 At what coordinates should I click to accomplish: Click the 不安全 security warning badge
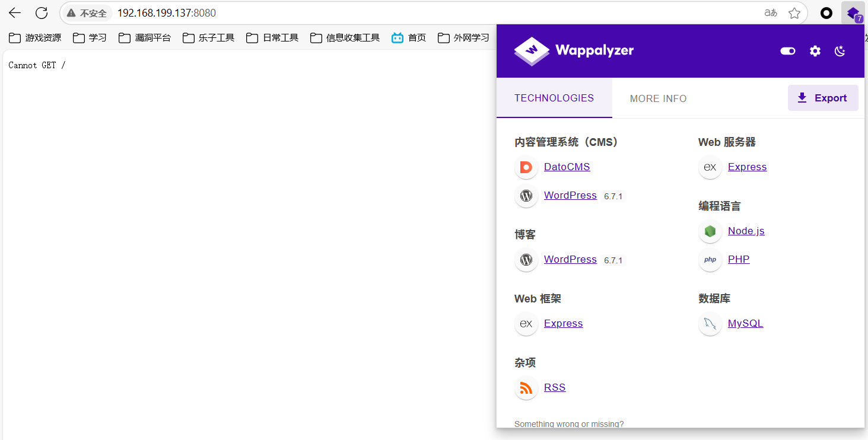(87, 13)
